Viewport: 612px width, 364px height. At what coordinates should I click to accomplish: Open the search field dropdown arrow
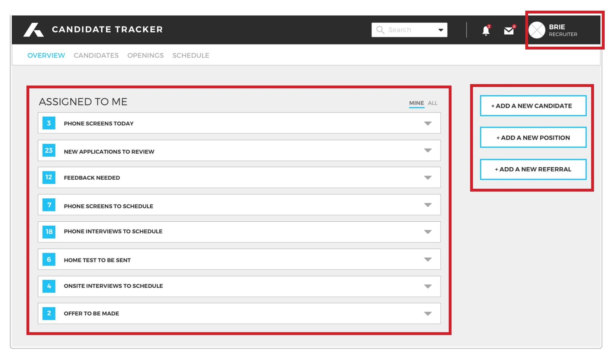click(441, 30)
